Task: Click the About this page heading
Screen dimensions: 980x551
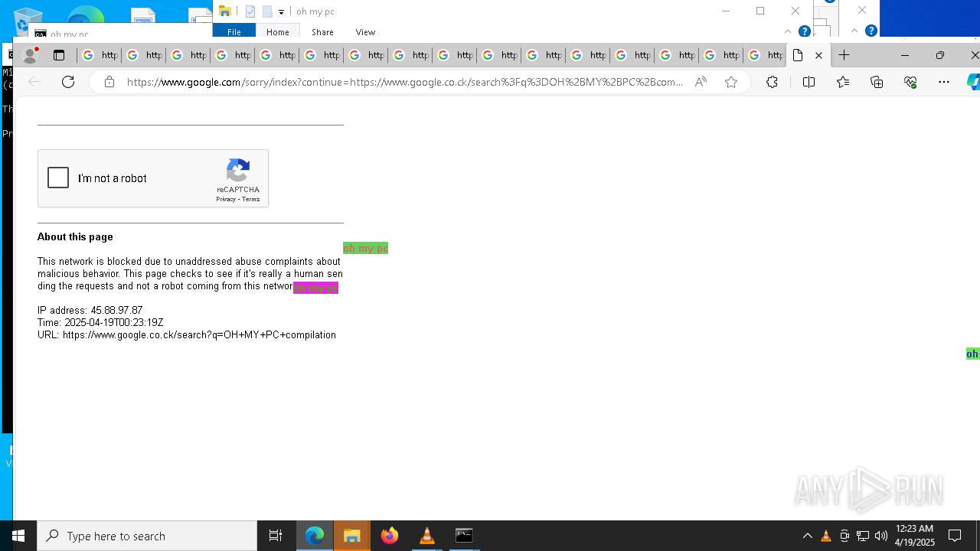Action: tap(75, 237)
